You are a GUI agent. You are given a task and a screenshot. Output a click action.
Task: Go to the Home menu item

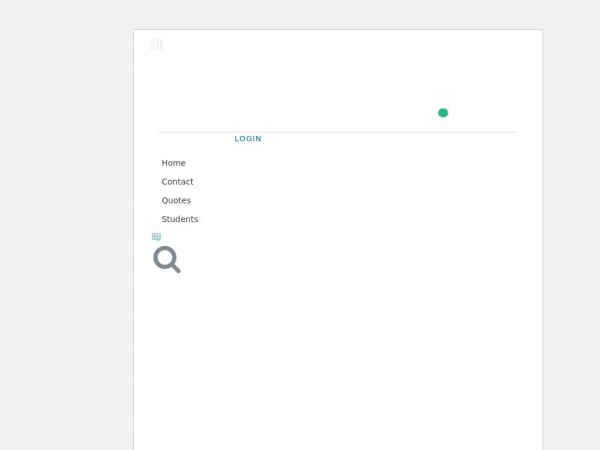click(x=173, y=163)
